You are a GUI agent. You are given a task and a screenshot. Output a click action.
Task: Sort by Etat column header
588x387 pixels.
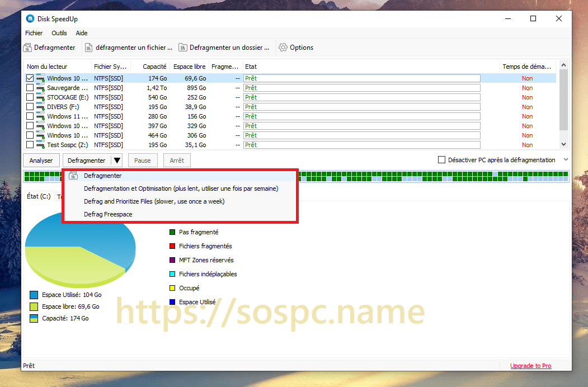pyautogui.click(x=371, y=67)
